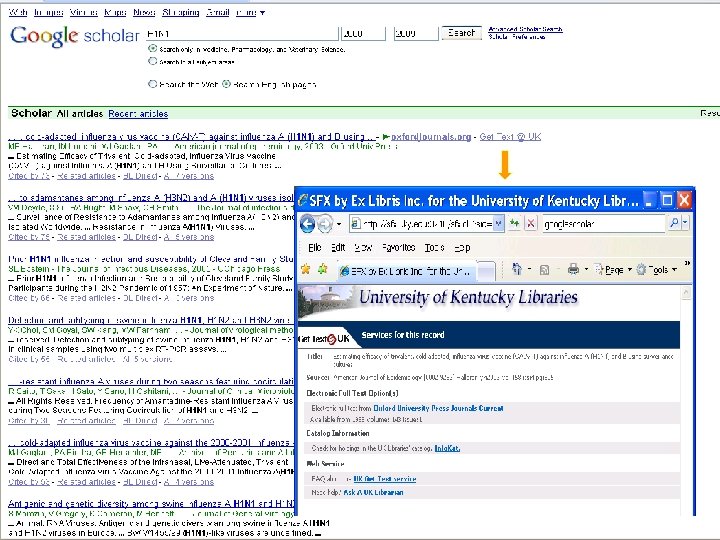The image size is (720, 540).
Task: Open the Page dropdown in command bar
Action: [x=613, y=270]
